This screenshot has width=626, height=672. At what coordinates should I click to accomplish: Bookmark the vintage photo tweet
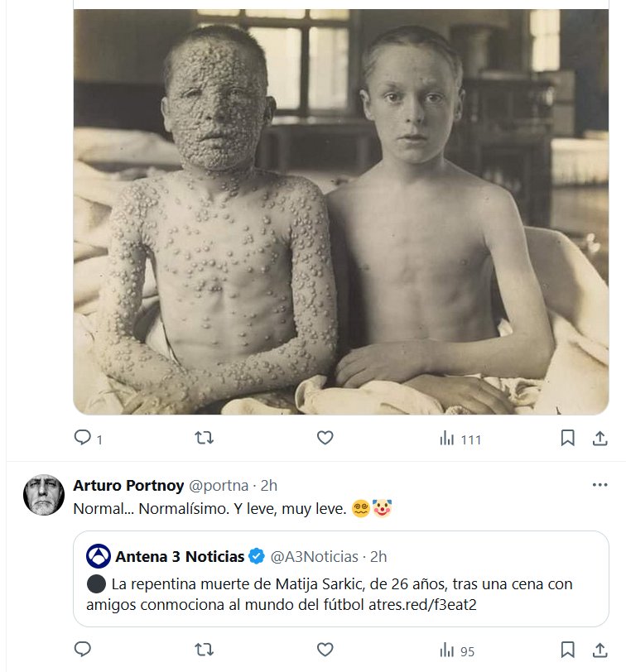pos(567,438)
